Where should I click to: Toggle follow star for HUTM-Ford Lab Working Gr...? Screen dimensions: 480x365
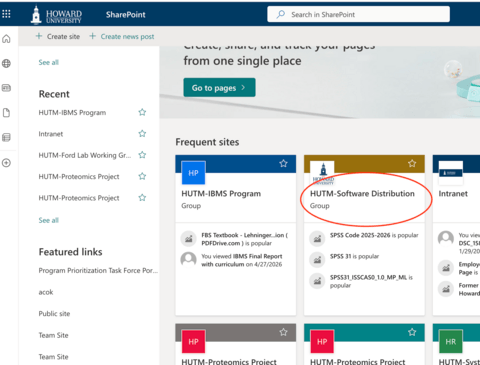coord(142,155)
